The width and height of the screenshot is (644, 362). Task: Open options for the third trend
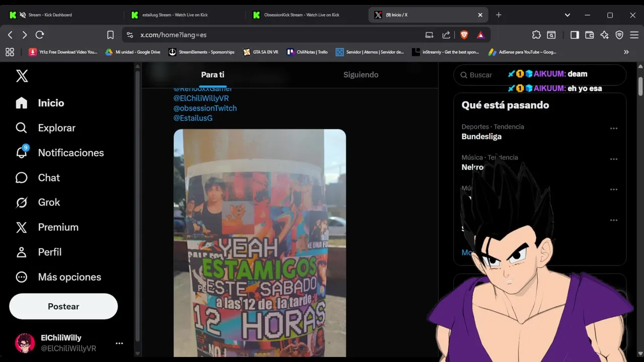[614, 190]
